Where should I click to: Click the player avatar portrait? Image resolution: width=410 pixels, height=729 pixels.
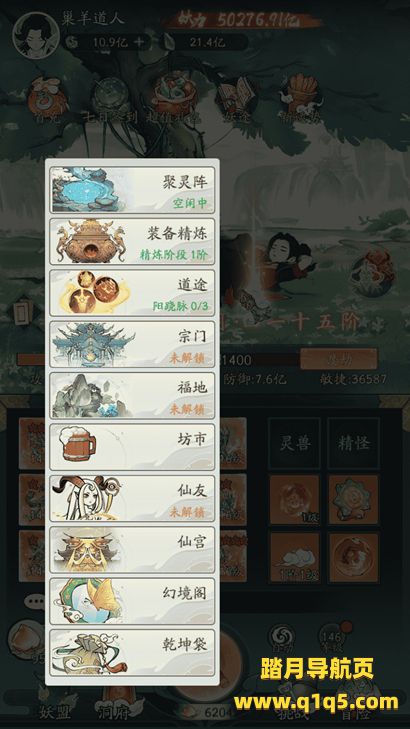tap(36, 35)
